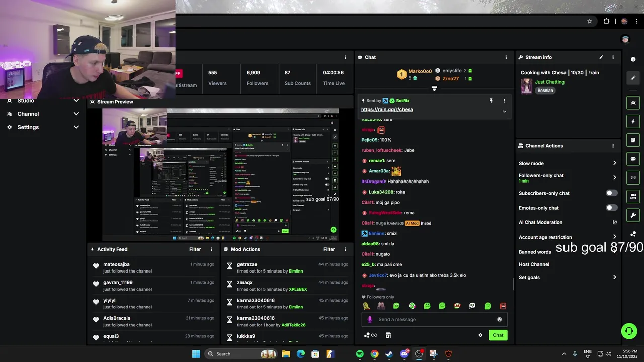The width and height of the screenshot is (644, 362).
Task: Open moderator Elmiinn from getrazae timeout row
Action: tap(296, 271)
